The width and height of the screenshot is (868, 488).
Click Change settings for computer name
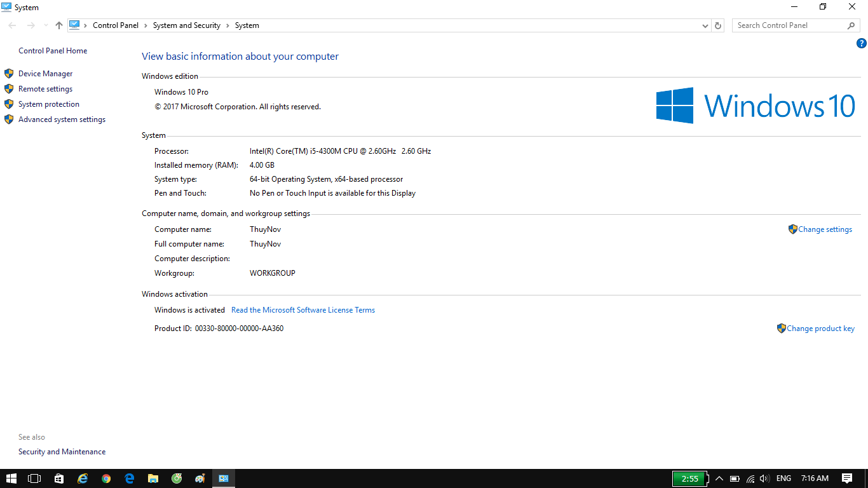pos(825,229)
